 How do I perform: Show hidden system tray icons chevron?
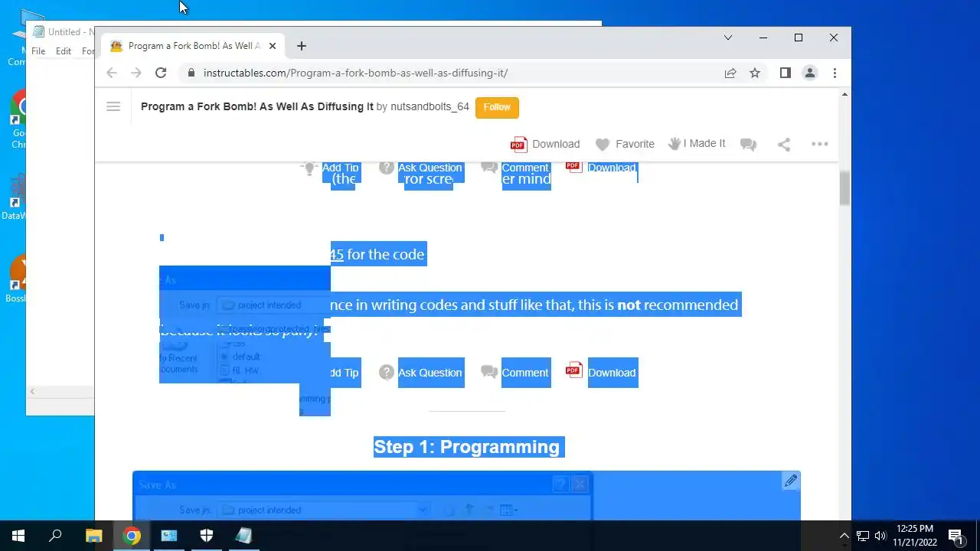(844, 536)
